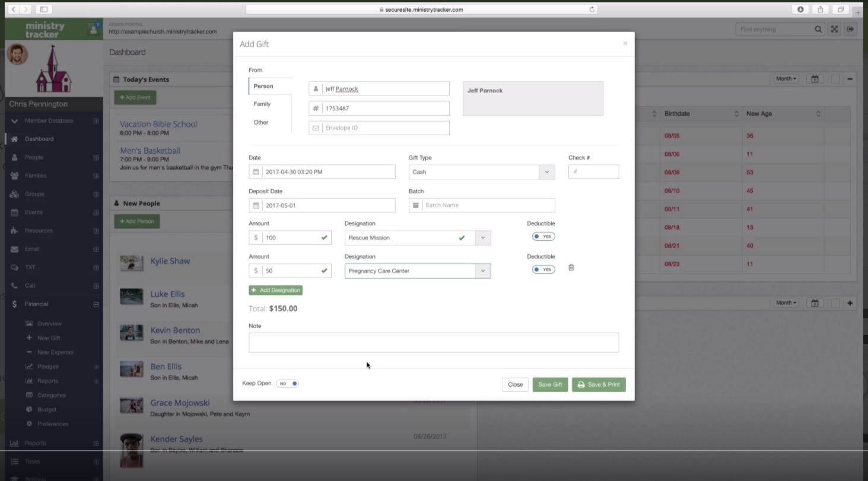Open Categories in Financial menu
Viewport: 868px width, 481px height.
[51, 395]
